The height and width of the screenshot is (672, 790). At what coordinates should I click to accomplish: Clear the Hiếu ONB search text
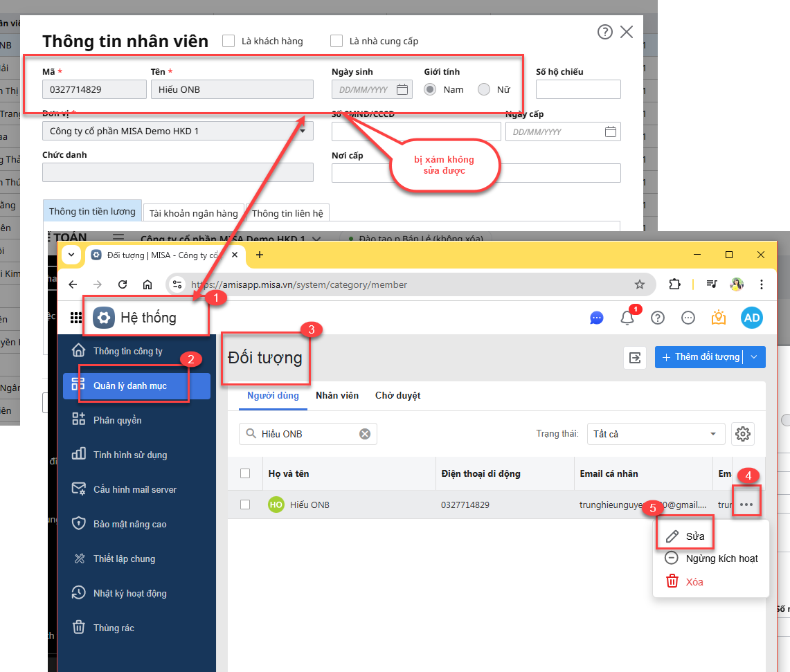pyautogui.click(x=365, y=434)
